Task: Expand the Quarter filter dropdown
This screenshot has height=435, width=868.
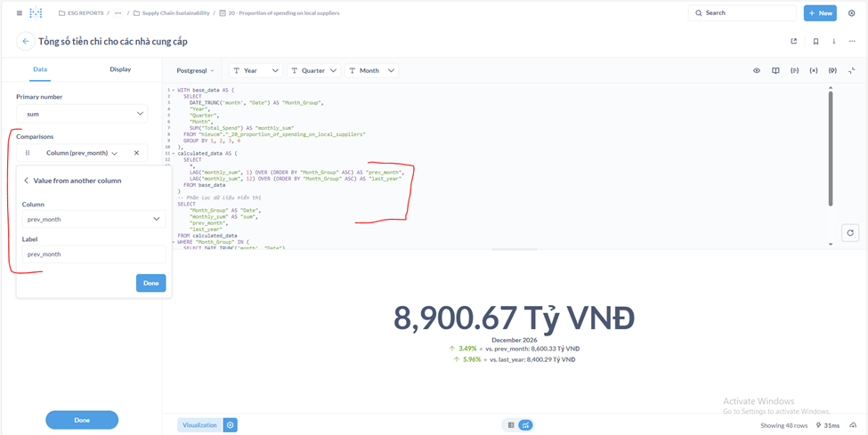Action: click(x=312, y=70)
